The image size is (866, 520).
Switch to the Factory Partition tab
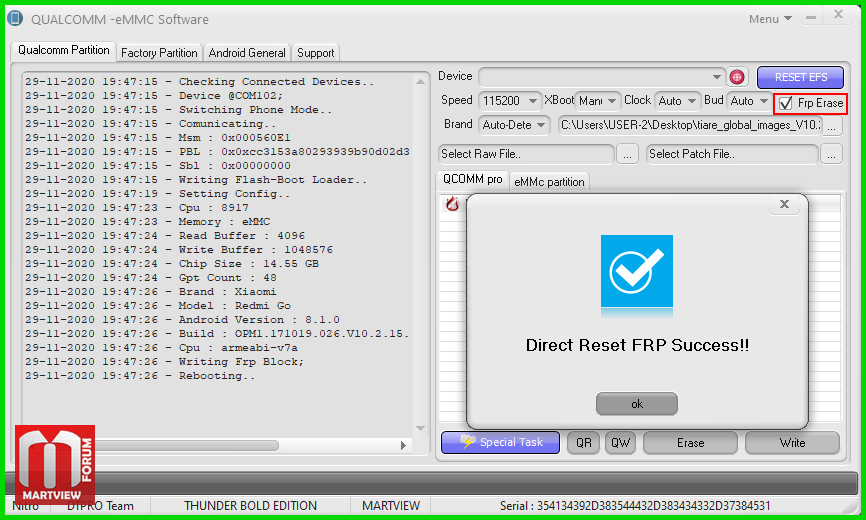click(x=159, y=53)
